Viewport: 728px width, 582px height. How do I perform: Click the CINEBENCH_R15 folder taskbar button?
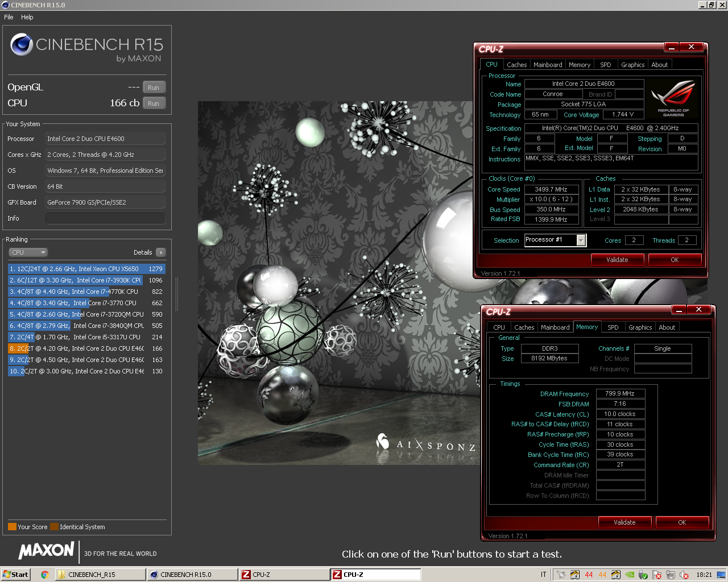(x=100, y=575)
